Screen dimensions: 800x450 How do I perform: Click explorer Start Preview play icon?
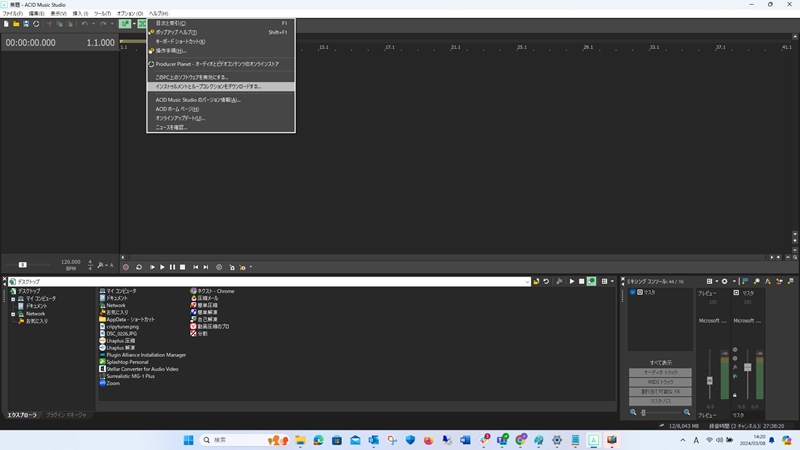[572, 282]
